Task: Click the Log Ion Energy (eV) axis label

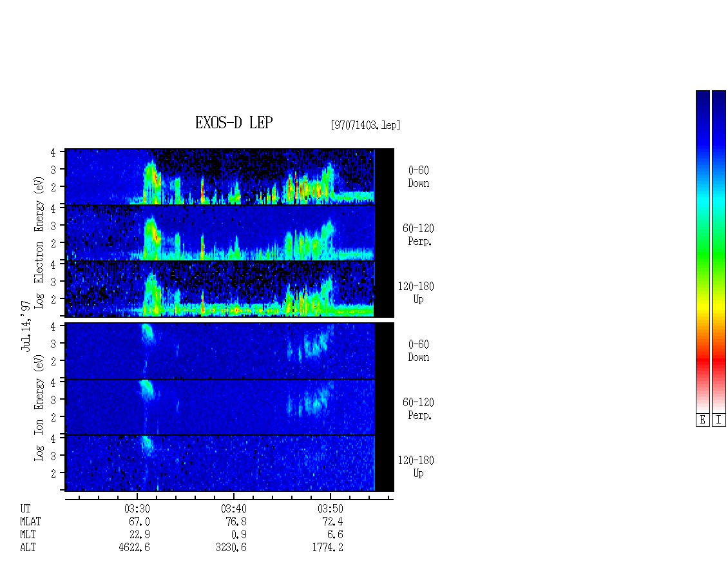Action: [39, 408]
